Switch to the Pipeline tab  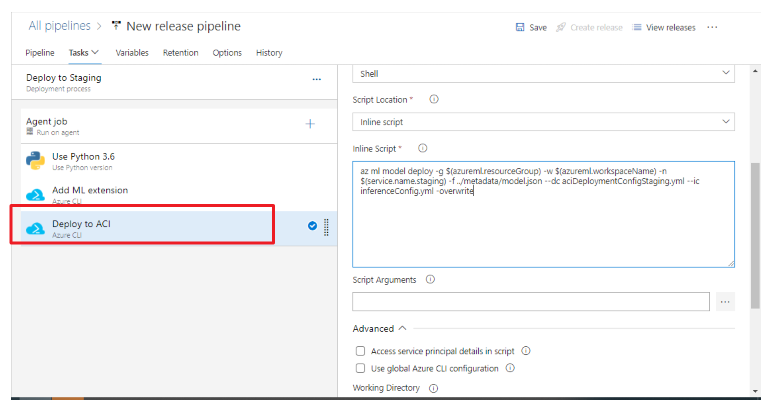tap(40, 53)
